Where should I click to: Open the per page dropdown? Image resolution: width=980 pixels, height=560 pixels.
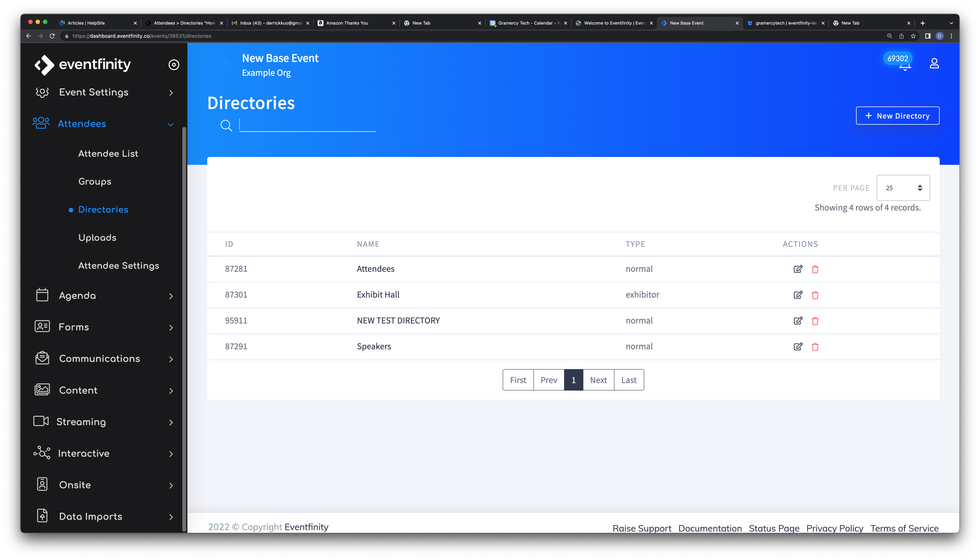pyautogui.click(x=903, y=188)
